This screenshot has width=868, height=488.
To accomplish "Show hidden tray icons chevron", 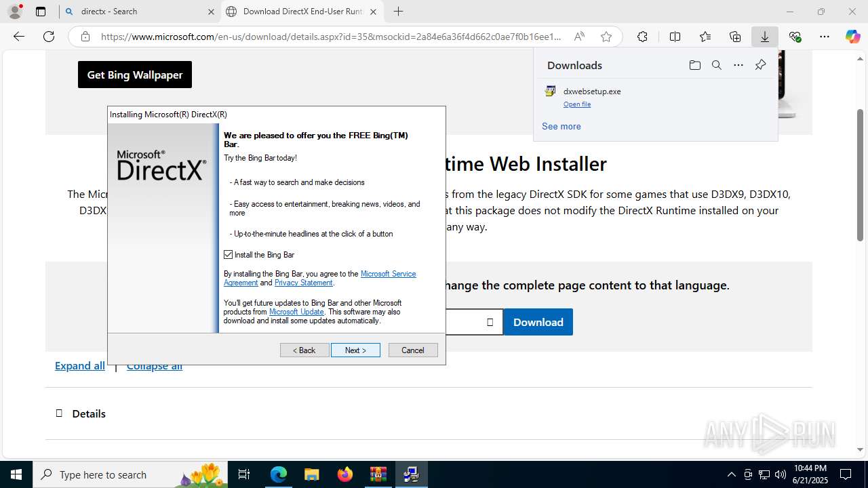I will [731, 474].
